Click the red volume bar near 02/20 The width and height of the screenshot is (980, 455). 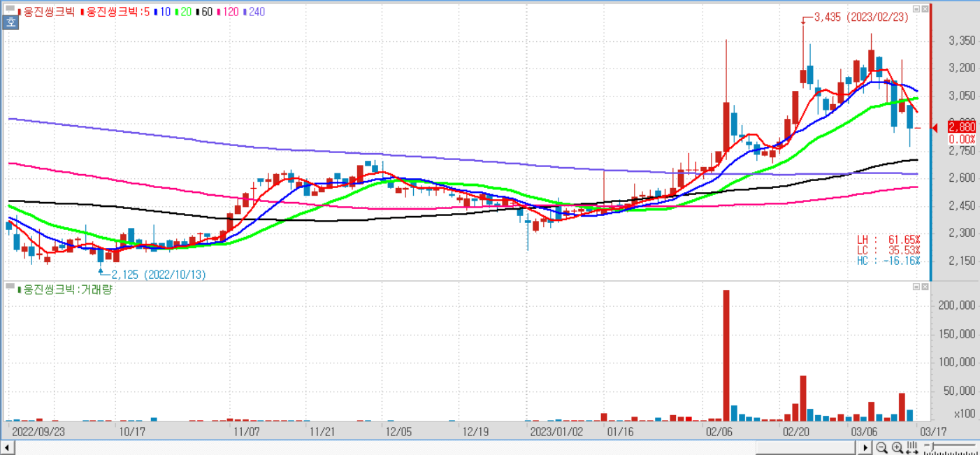(x=803, y=398)
